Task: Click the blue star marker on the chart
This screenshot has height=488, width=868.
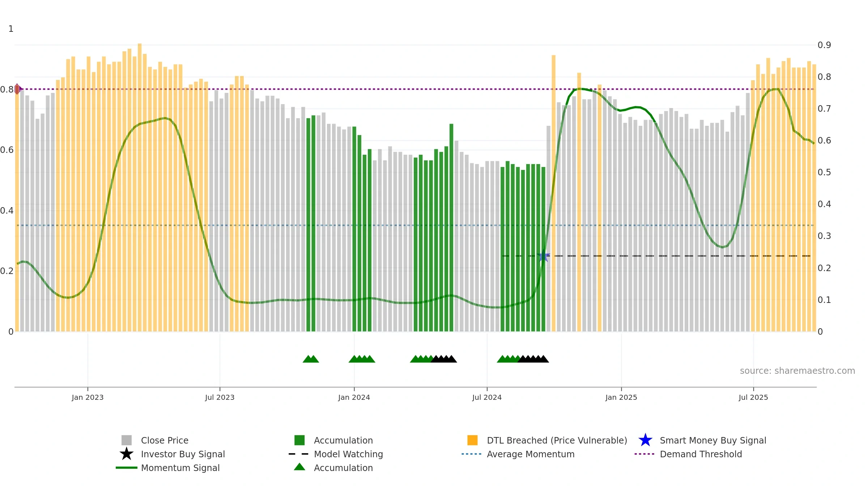Action: pyautogui.click(x=544, y=256)
